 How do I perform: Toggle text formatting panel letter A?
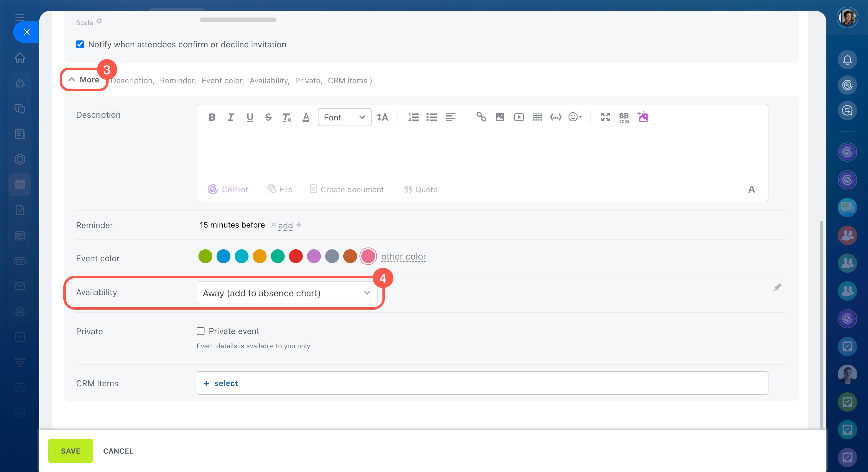point(751,189)
